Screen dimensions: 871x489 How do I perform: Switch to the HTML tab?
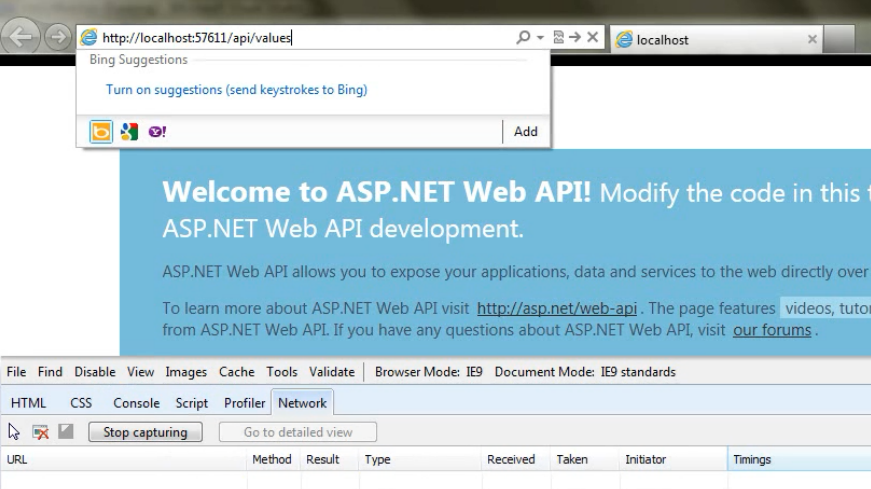(x=28, y=403)
